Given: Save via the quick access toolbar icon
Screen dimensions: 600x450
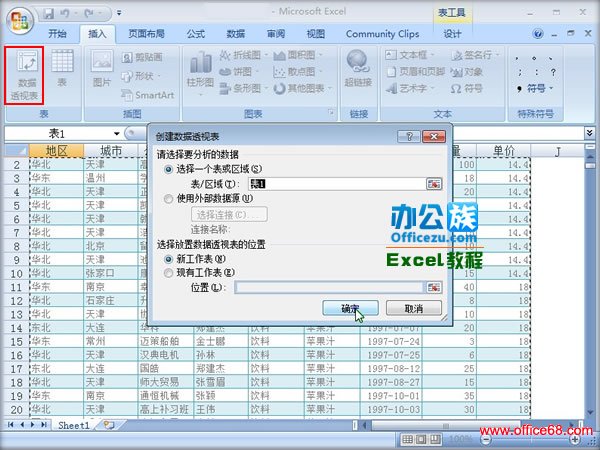Looking at the screenshot, I should 49,14.
